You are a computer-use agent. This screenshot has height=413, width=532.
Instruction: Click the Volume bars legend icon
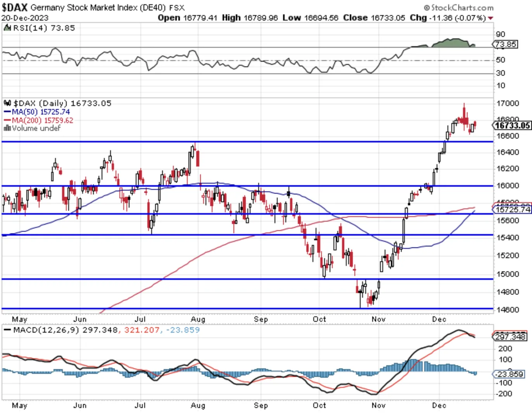(7, 128)
